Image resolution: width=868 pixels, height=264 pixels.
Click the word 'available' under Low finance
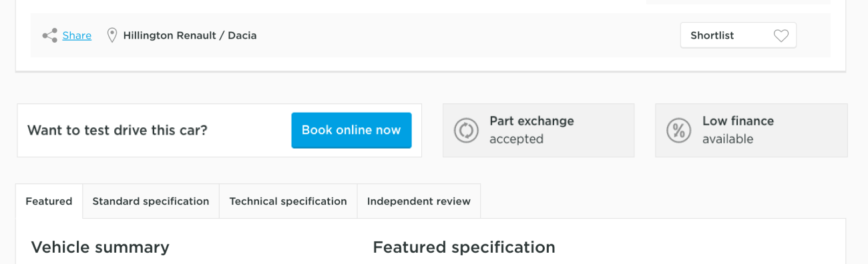[728, 139]
